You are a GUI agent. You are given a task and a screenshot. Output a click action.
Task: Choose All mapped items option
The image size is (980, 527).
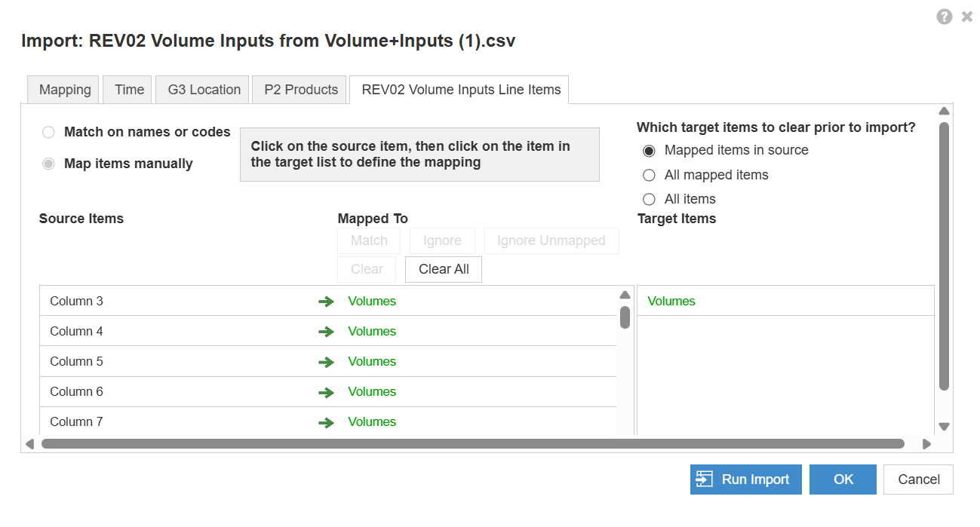coord(649,175)
